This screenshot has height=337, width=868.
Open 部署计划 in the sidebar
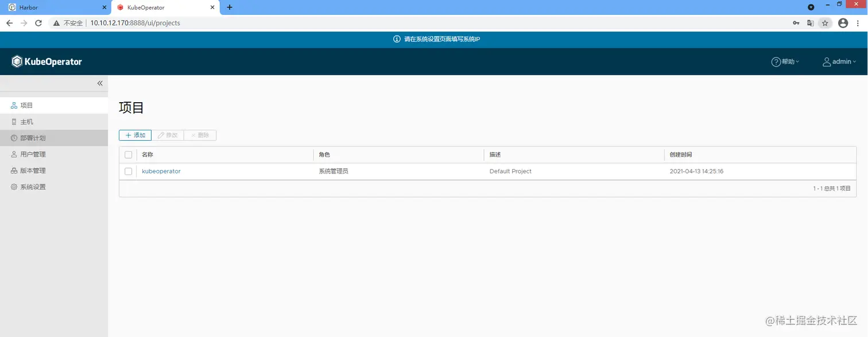[x=54, y=138]
